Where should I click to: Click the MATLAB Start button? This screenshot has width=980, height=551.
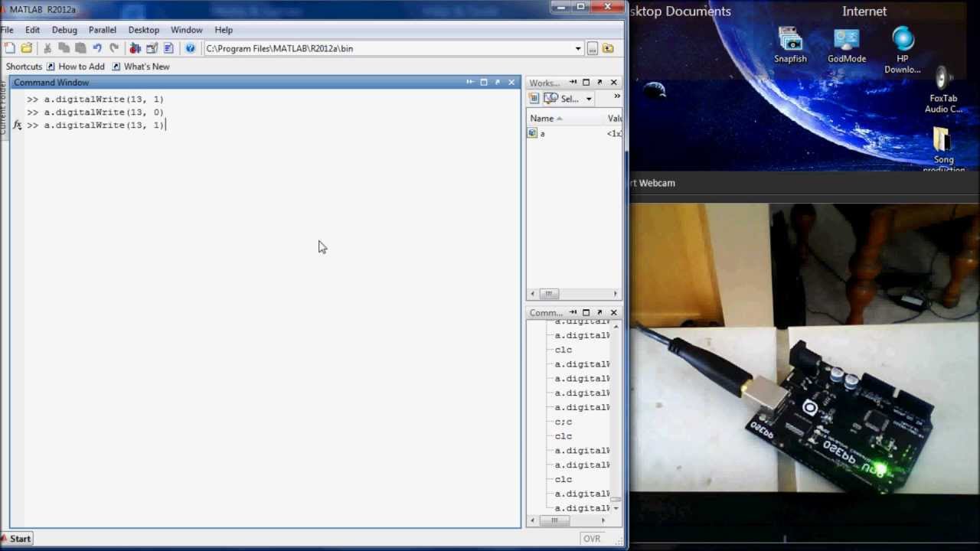coord(15,539)
